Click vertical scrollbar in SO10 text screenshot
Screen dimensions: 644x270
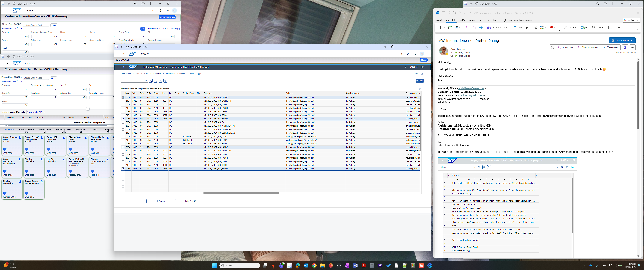572,206
